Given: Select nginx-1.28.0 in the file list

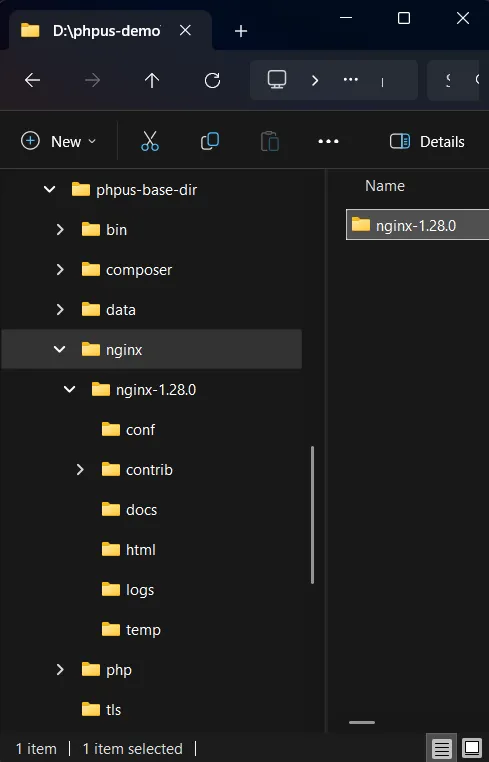Looking at the screenshot, I should (417, 225).
